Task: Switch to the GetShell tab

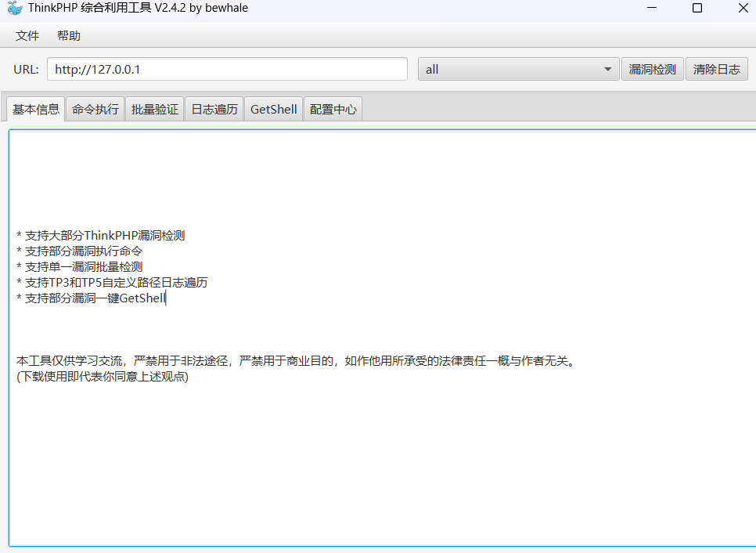Action: 273,109
